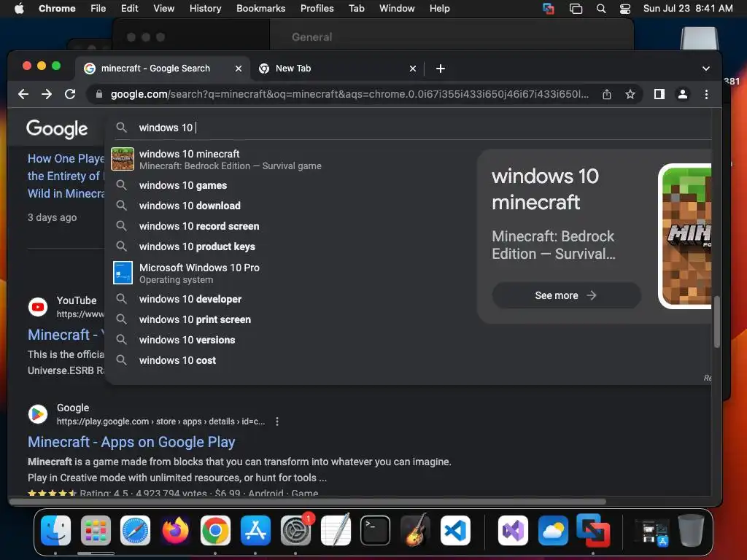Bookmark this page with the star icon
The image size is (747, 560).
point(630,94)
